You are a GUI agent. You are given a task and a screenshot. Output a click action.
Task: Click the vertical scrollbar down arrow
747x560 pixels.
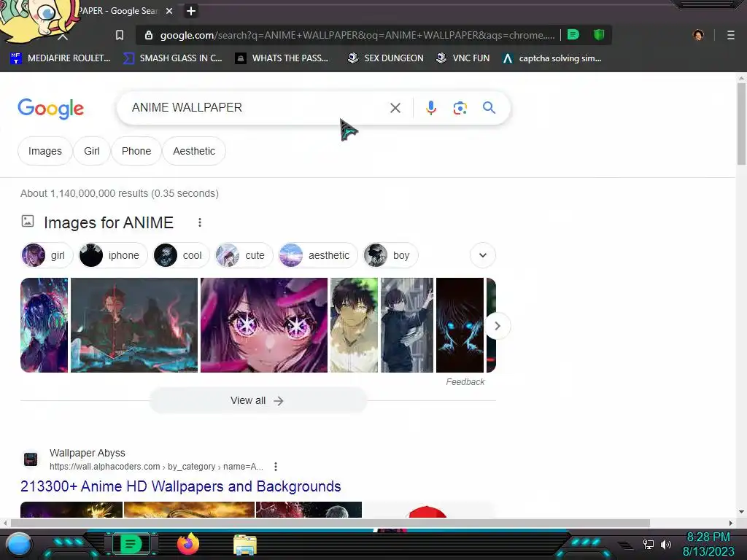(741, 512)
